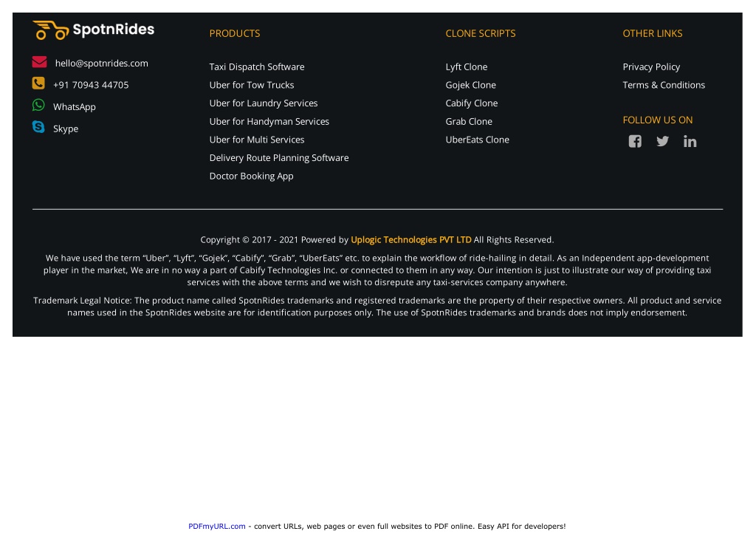Click the FOLLOW US ON heading
This screenshot has width=756, height=534.
pos(658,120)
